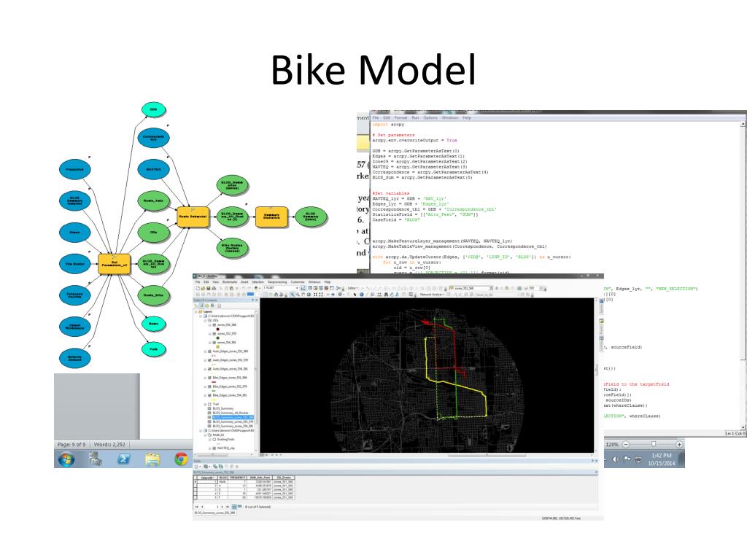
Task: Click the Go Back to previous extent arrow
Action: click(328, 295)
